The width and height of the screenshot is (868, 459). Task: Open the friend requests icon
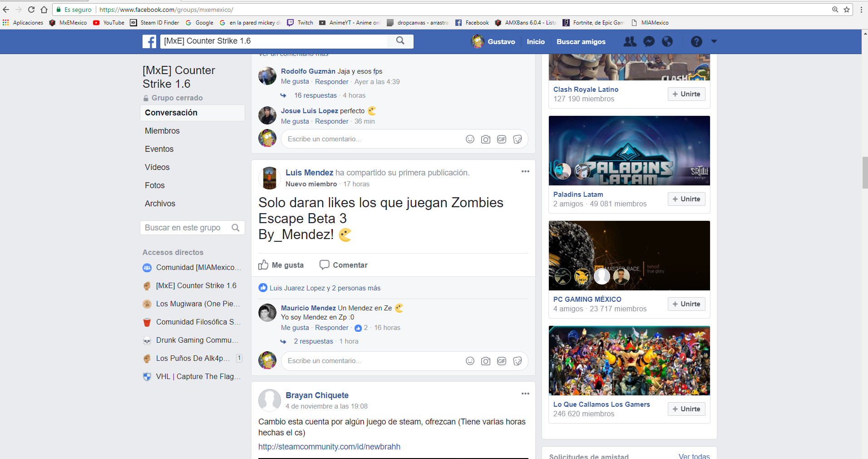630,41
